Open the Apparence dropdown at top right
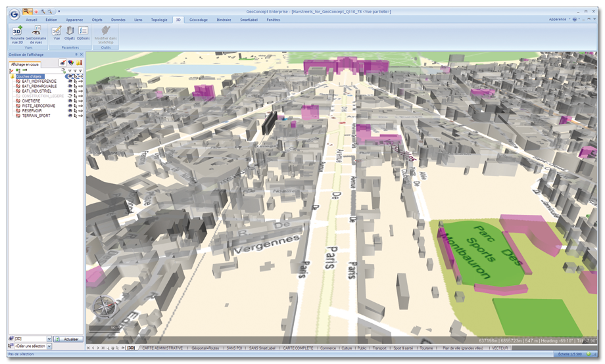This screenshot has width=605, height=364. 559,20
